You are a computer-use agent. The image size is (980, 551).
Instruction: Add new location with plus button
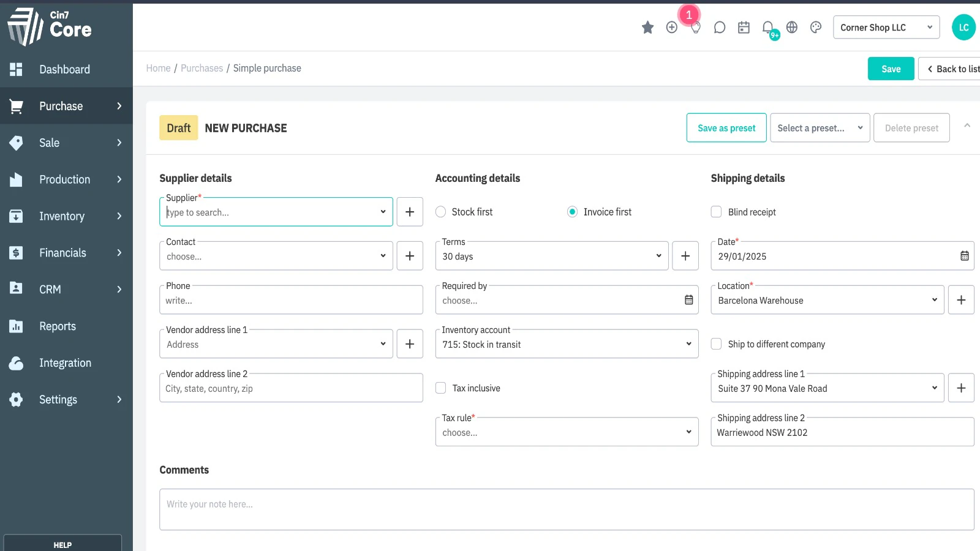[961, 300]
